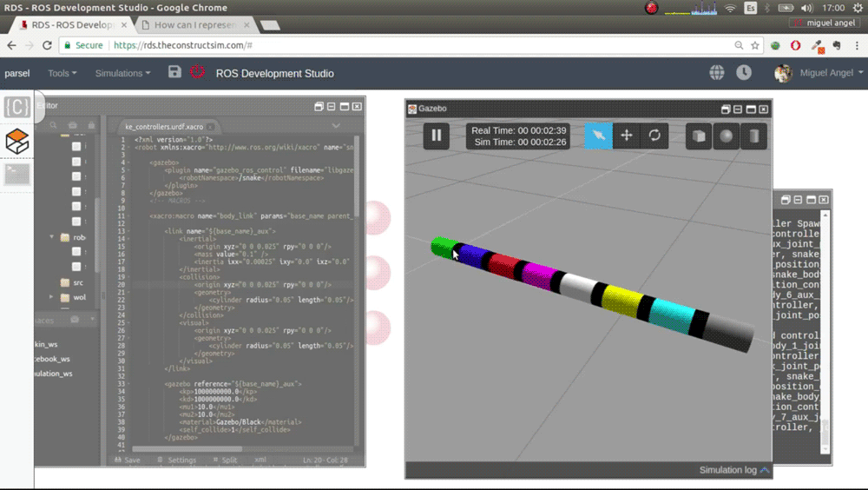Click the parsel project name in navbar
868x490 pixels.
click(17, 73)
